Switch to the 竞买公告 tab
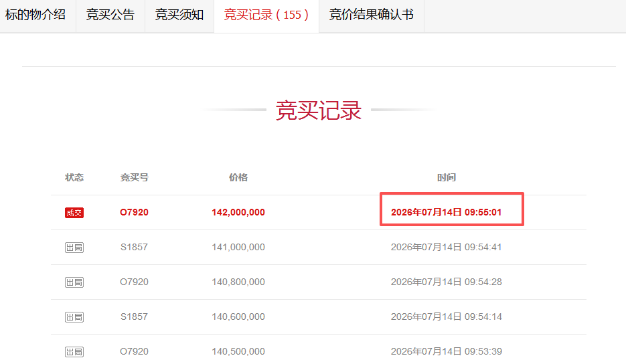The width and height of the screenshot is (626, 364). (x=110, y=15)
